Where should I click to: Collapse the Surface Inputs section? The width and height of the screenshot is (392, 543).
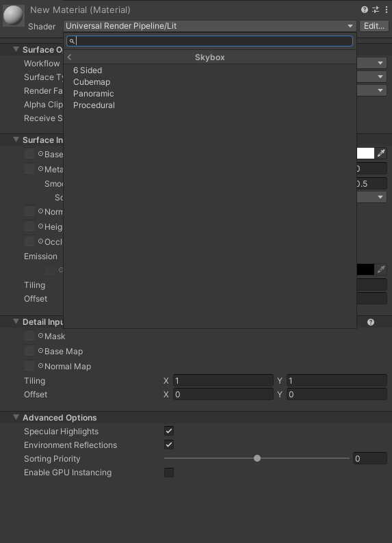pyautogui.click(x=16, y=140)
